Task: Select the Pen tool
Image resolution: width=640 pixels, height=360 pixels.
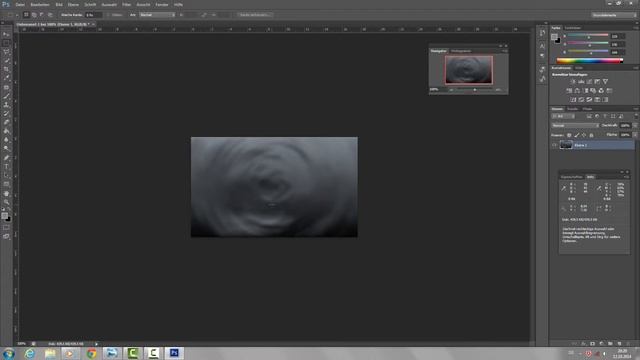Action: pyautogui.click(x=6, y=158)
